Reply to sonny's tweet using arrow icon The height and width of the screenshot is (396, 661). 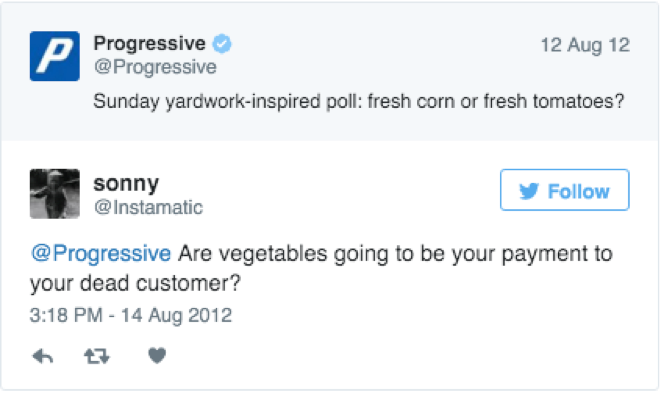43,356
